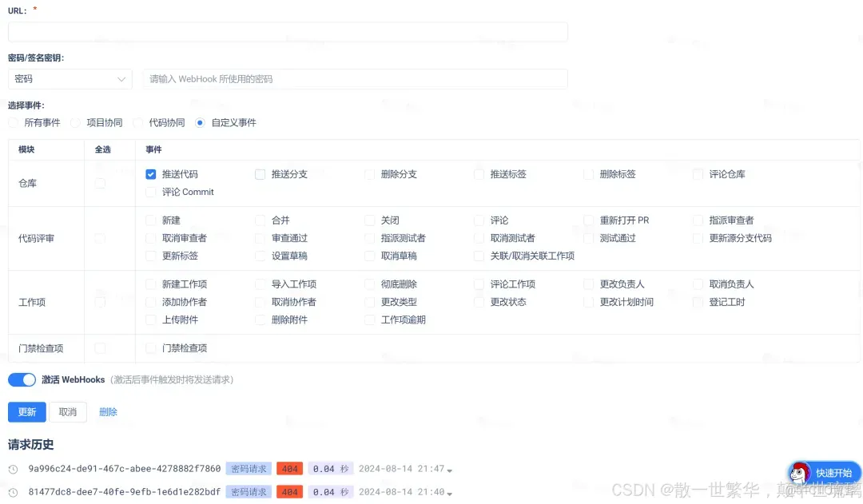The width and height of the screenshot is (863, 504).
Task: Click the 更新 update button
Action: click(26, 411)
